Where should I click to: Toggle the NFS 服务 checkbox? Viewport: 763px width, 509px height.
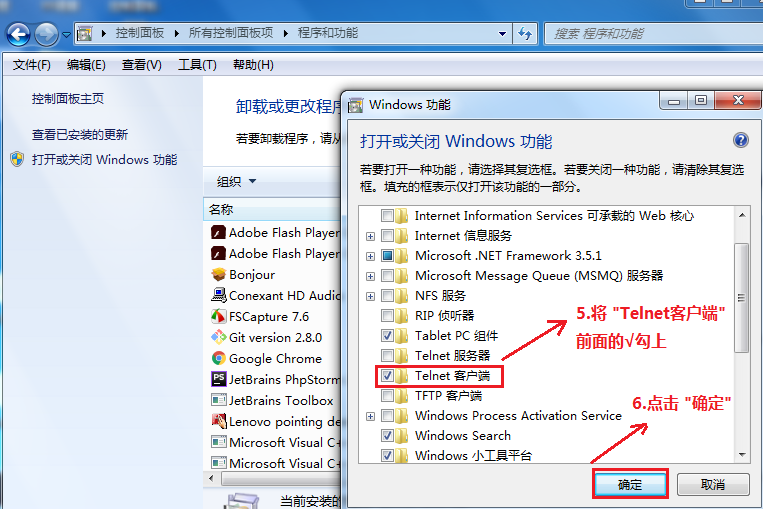pos(387,295)
